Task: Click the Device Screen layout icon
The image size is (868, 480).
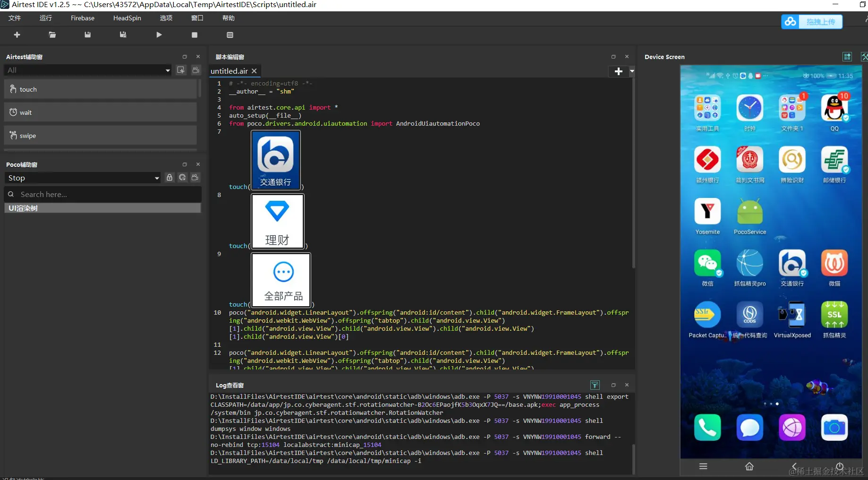Action: pos(847,57)
